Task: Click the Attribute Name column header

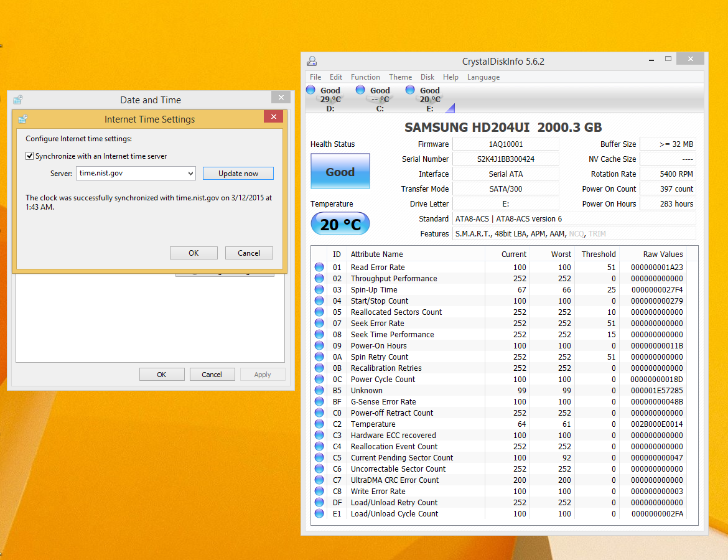Action: [416, 254]
